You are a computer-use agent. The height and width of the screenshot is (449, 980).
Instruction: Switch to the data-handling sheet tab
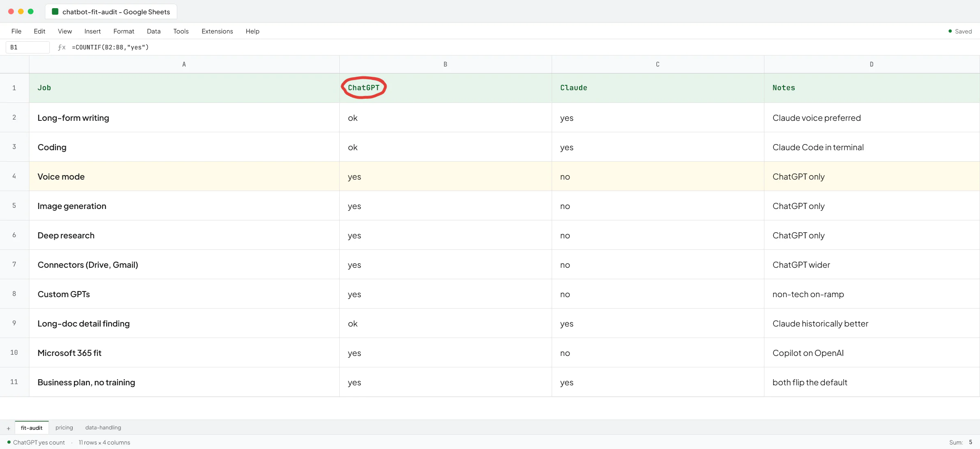coord(103,427)
